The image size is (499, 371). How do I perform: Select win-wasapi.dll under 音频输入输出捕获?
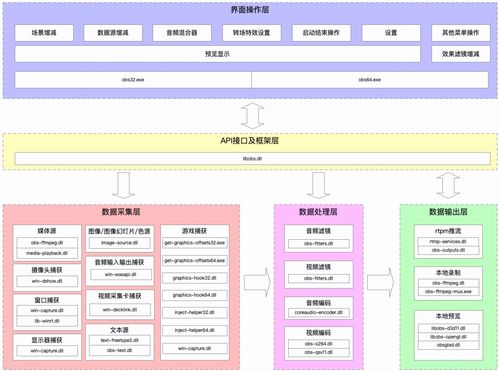(x=120, y=275)
